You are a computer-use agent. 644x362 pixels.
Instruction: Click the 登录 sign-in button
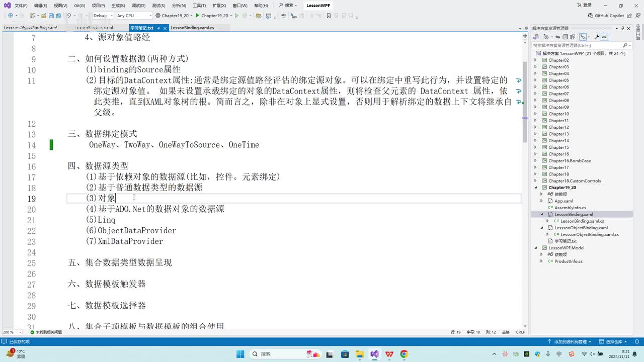(584, 6)
